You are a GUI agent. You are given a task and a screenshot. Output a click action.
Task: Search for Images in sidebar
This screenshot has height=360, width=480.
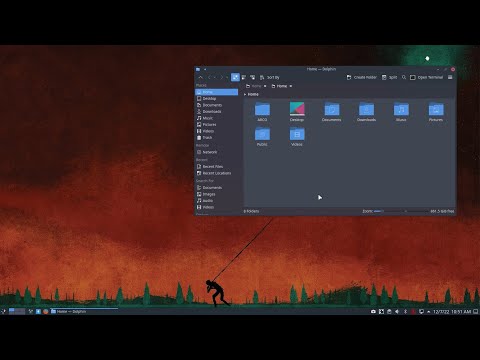[x=216, y=194]
